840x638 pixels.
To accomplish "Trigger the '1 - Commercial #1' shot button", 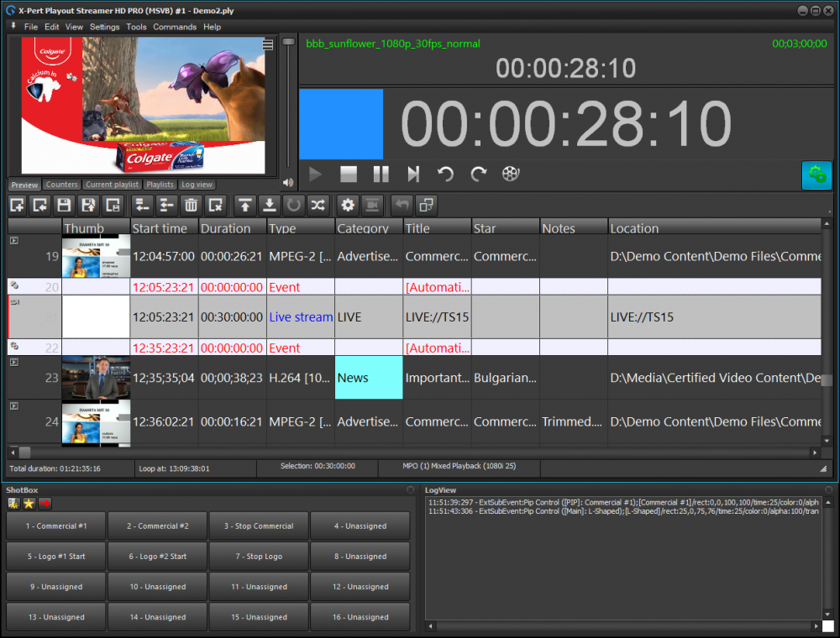I will point(56,526).
